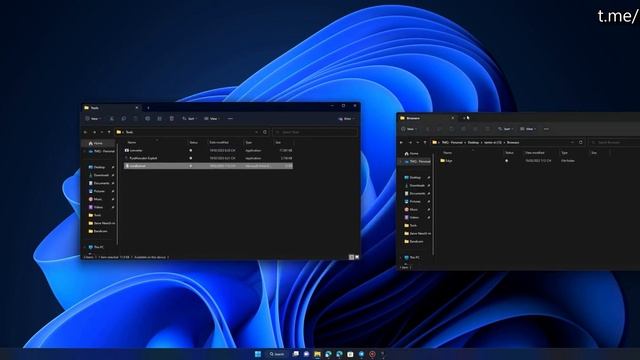Switch to details view icon in Tools status bar
This screenshot has height=360, width=640.
351,257
